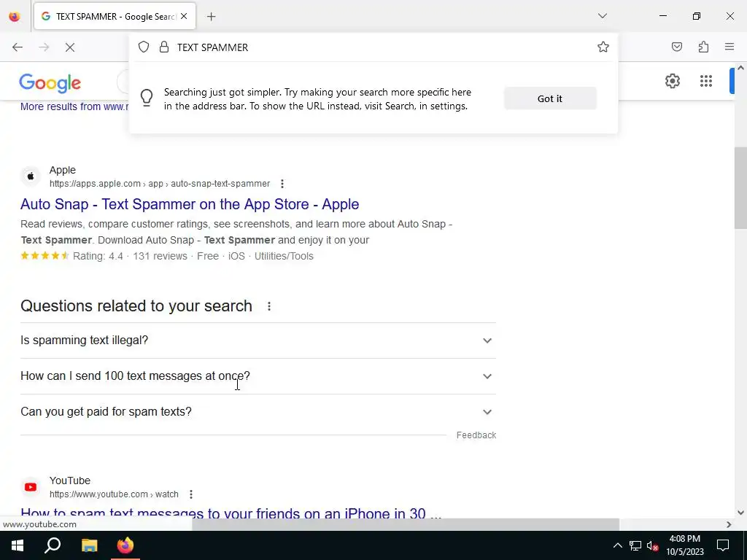Image resolution: width=747 pixels, height=560 pixels.
Task: Bookmark this page with the star icon
Action: tap(603, 47)
